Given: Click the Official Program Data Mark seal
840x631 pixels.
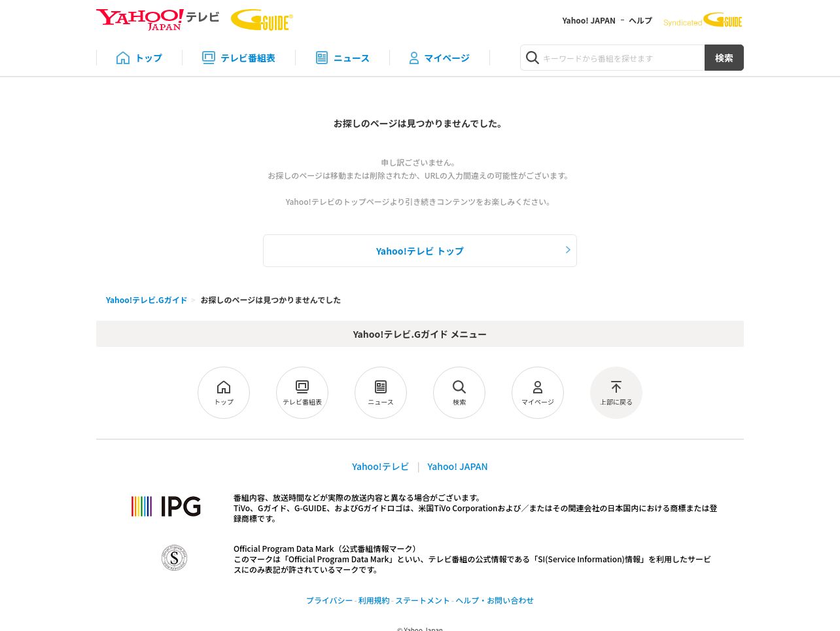Looking at the screenshot, I should pyautogui.click(x=175, y=558).
